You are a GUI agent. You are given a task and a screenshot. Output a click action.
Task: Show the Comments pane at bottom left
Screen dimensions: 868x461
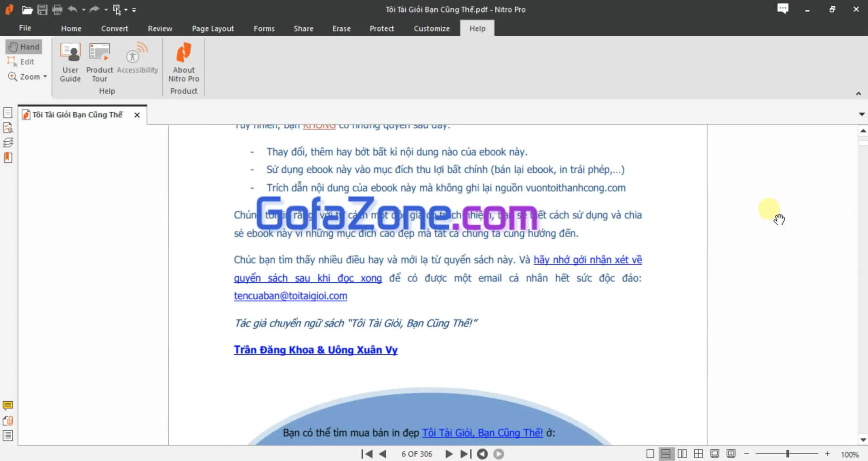click(x=8, y=405)
